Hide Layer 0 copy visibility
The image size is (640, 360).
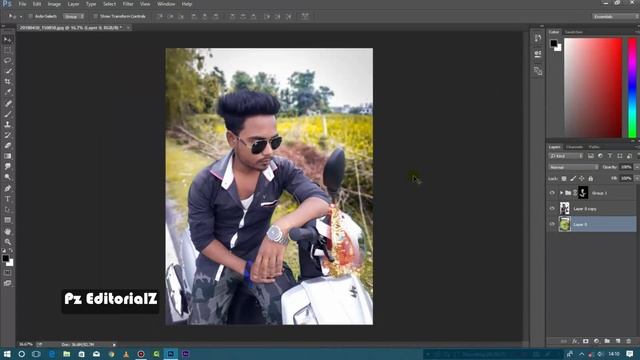click(552, 209)
